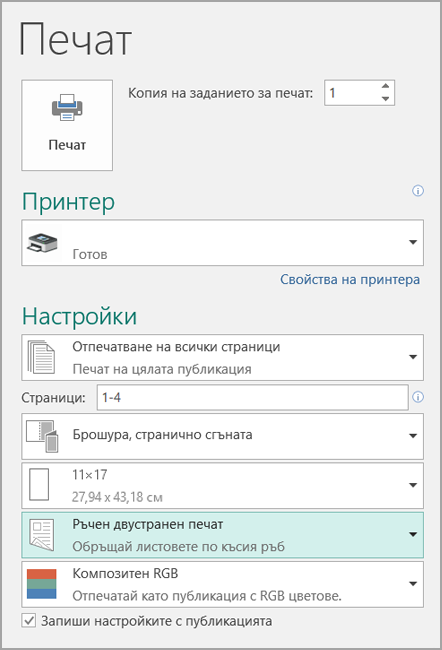This screenshot has width=442, height=650.
Task: Open Ръчен двустранен печат duplex dropdown
Action: 223,535
